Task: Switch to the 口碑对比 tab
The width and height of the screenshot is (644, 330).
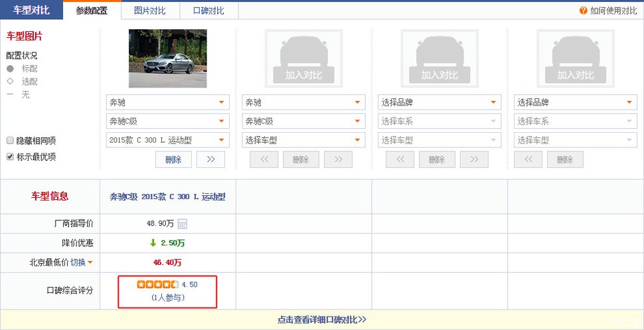Action: (208, 11)
